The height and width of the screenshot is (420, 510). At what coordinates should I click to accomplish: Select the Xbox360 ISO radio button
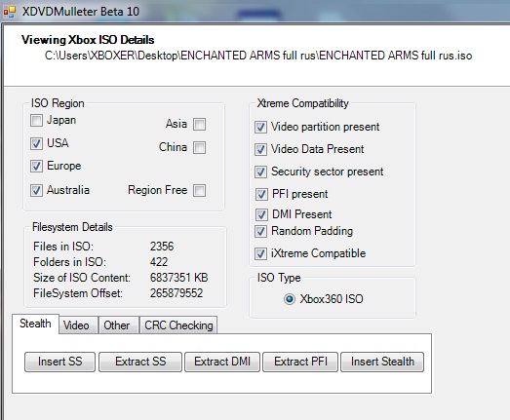click(290, 299)
